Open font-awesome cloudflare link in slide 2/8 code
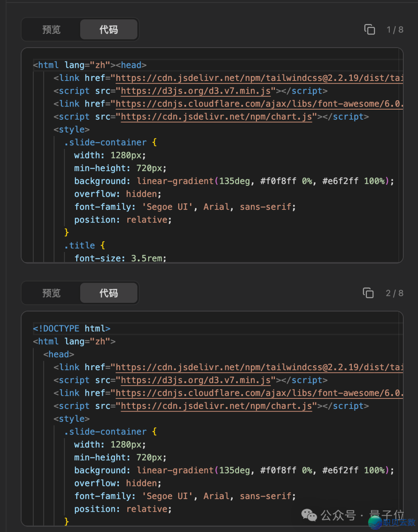418x532 pixels. [x=259, y=393]
